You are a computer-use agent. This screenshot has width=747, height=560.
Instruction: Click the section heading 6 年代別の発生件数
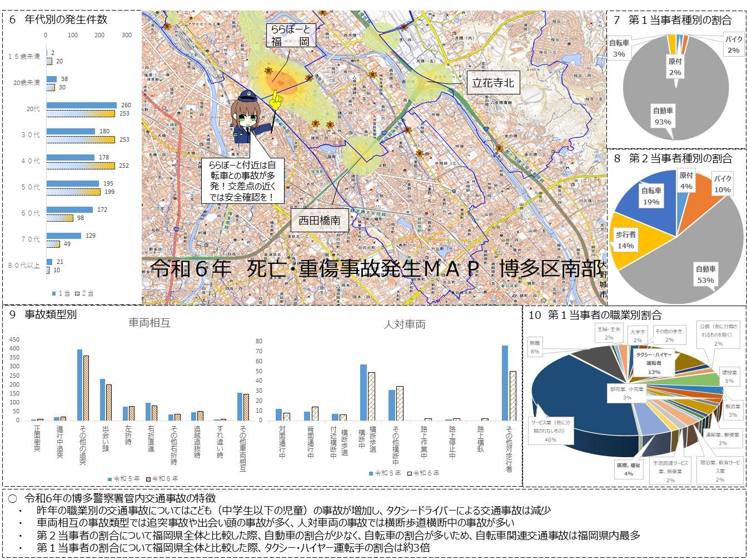point(58,19)
